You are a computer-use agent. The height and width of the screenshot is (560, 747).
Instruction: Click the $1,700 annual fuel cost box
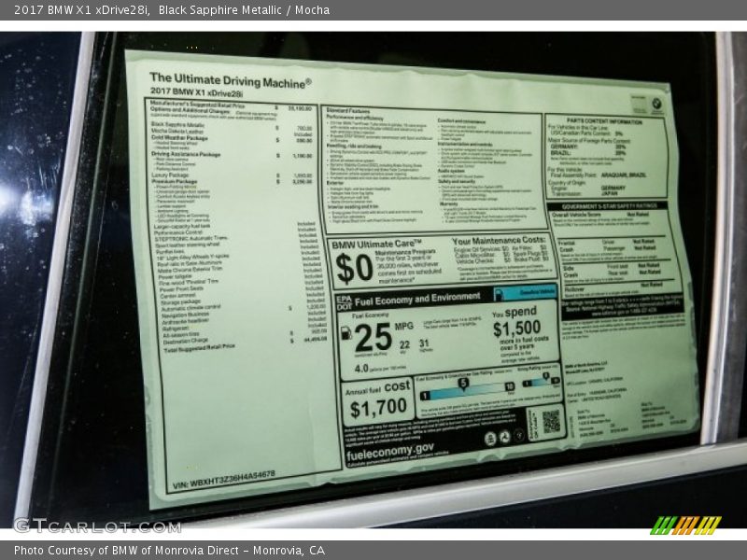[377, 398]
